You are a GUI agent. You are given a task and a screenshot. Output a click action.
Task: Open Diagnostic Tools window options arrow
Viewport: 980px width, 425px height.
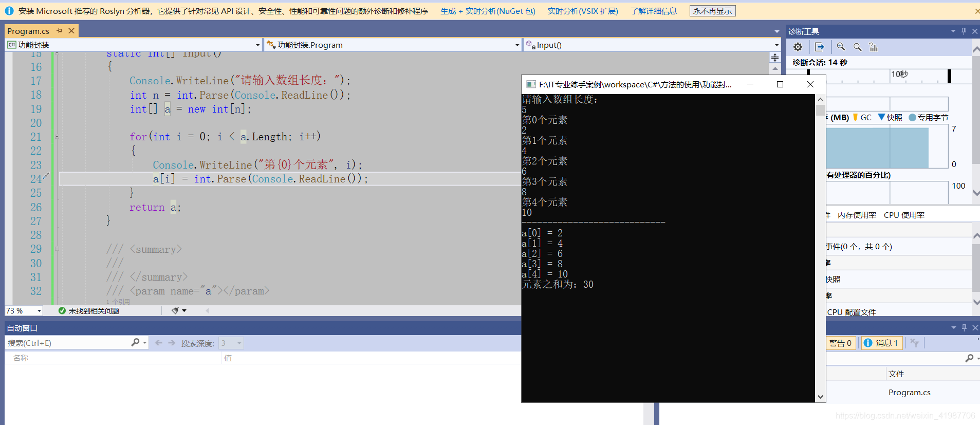click(953, 31)
